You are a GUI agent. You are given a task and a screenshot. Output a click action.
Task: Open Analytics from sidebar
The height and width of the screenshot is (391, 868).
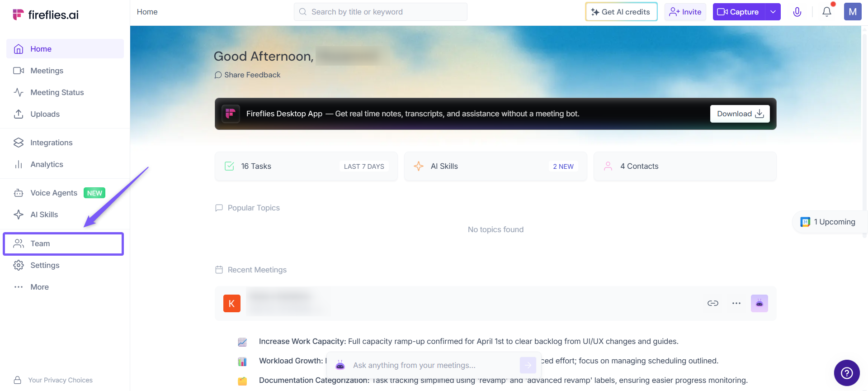pyautogui.click(x=65, y=164)
